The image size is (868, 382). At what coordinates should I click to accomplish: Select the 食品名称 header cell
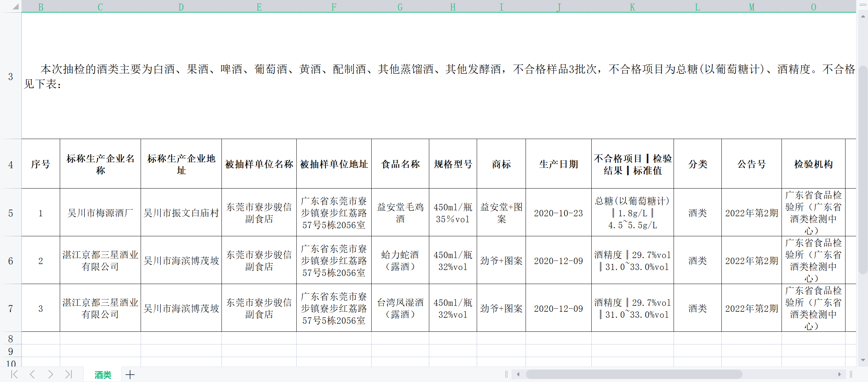[400, 164]
